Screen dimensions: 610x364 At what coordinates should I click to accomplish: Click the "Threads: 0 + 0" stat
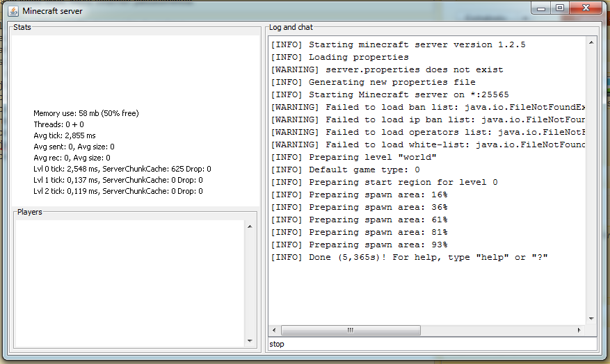point(58,124)
